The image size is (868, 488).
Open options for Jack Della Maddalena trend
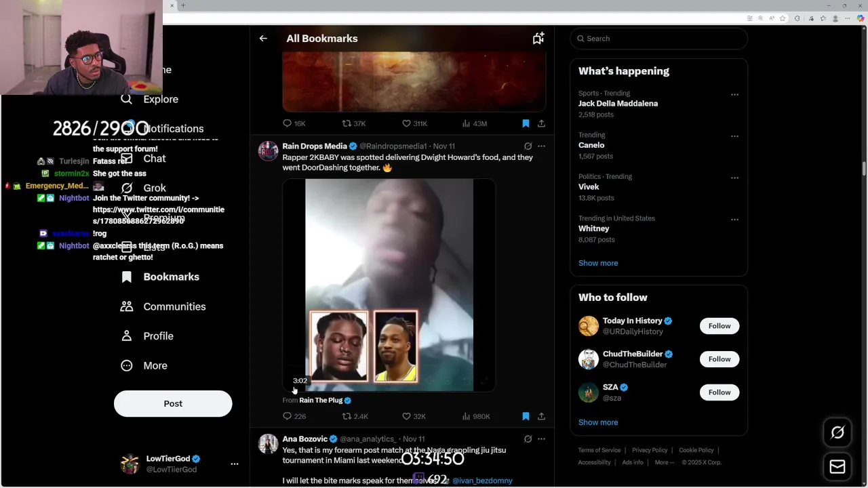tap(734, 94)
